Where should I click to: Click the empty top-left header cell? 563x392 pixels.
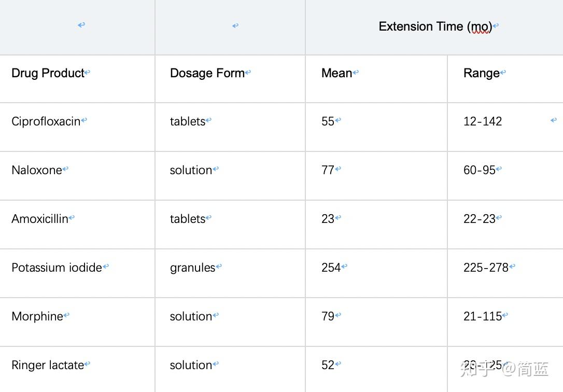77,27
